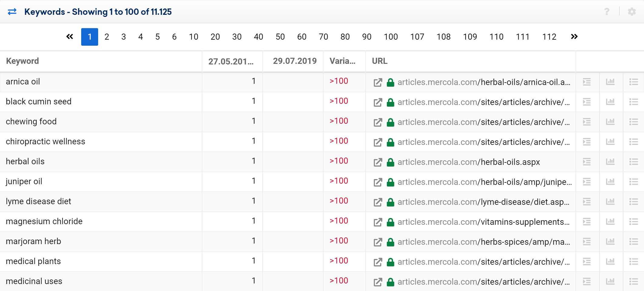This screenshot has height=291, width=644.
Task: Click the green lock icon for magnesium chloride
Action: coord(390,222)
